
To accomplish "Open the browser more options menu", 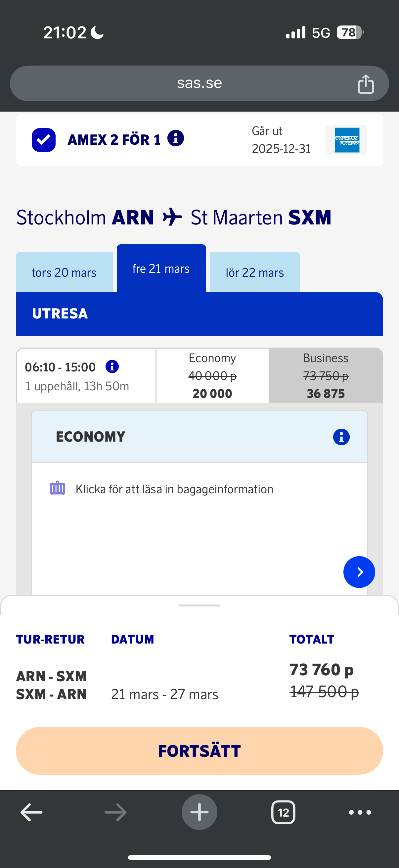I will coord(360,812).
